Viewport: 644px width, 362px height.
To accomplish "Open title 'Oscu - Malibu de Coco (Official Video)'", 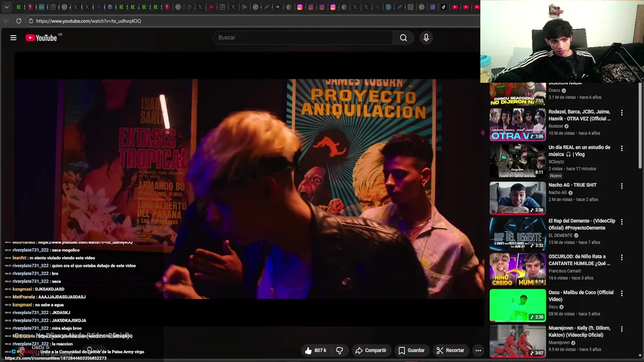I will point(581,296).
